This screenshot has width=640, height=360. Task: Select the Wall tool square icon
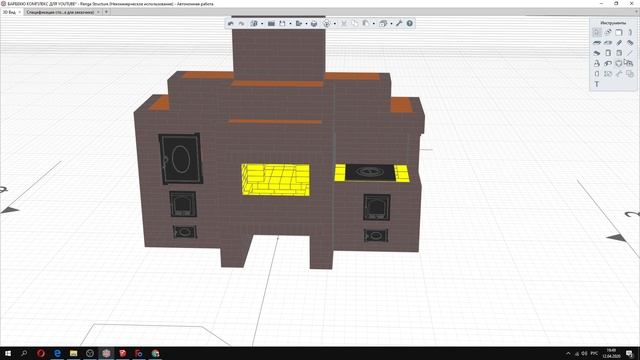[619, 32]
